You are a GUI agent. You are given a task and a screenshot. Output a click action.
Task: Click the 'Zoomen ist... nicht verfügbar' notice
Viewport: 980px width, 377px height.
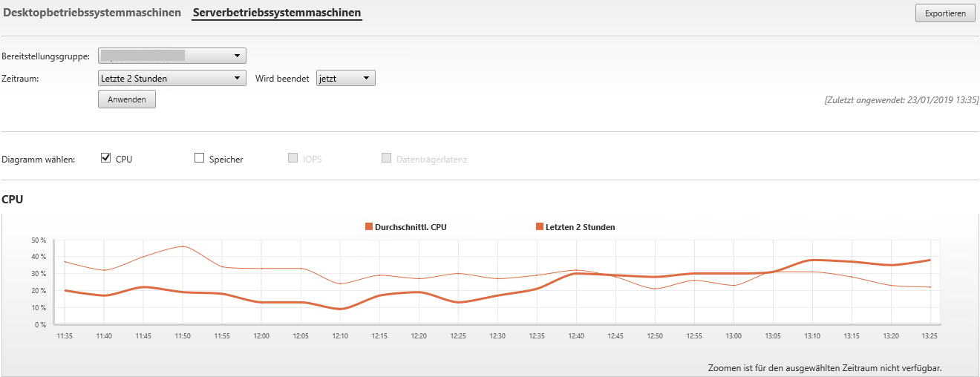pos(829,367)
